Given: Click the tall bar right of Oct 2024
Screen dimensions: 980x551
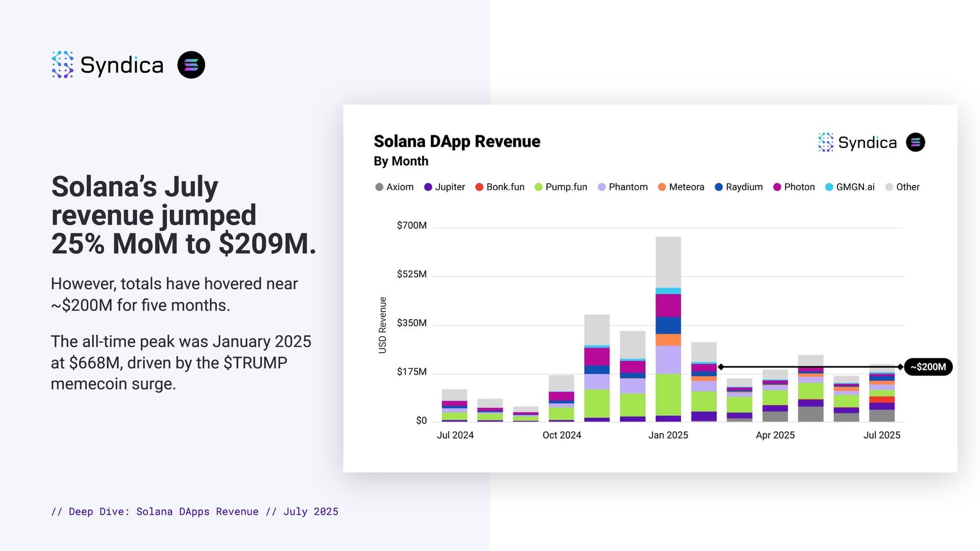Looking at the screenshot, I should point(597,368).
